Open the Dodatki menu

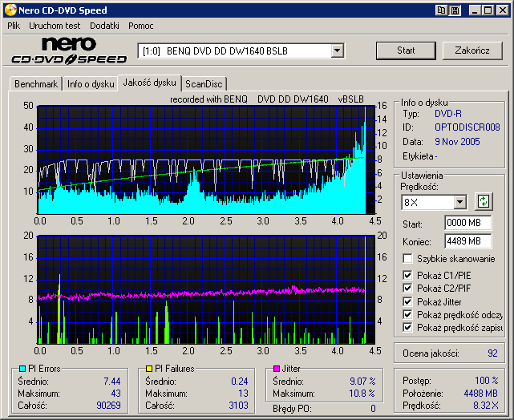pyautogui.click(x=104, y=26)
